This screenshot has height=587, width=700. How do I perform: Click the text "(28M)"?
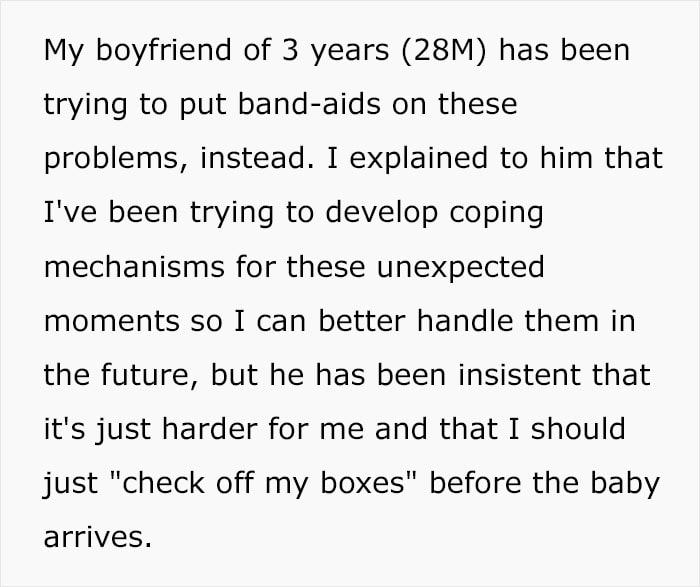pyautogui.click(x=443, y=50)
